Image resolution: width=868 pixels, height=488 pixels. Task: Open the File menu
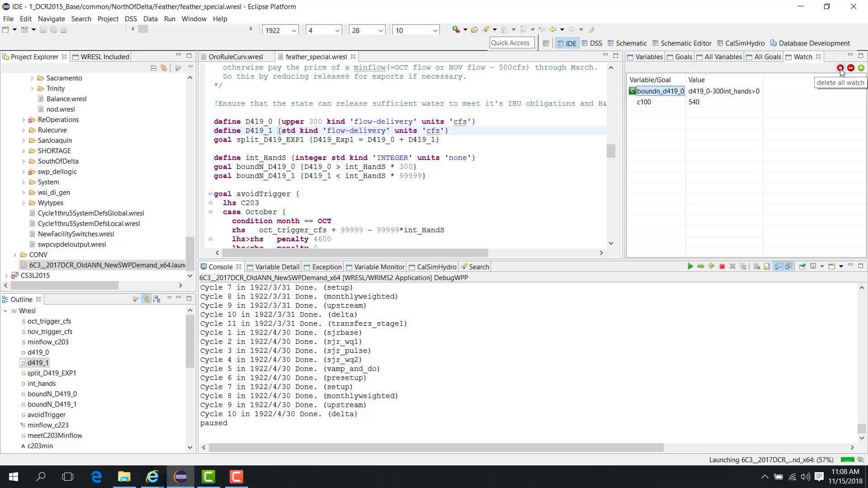click(8, 19)
